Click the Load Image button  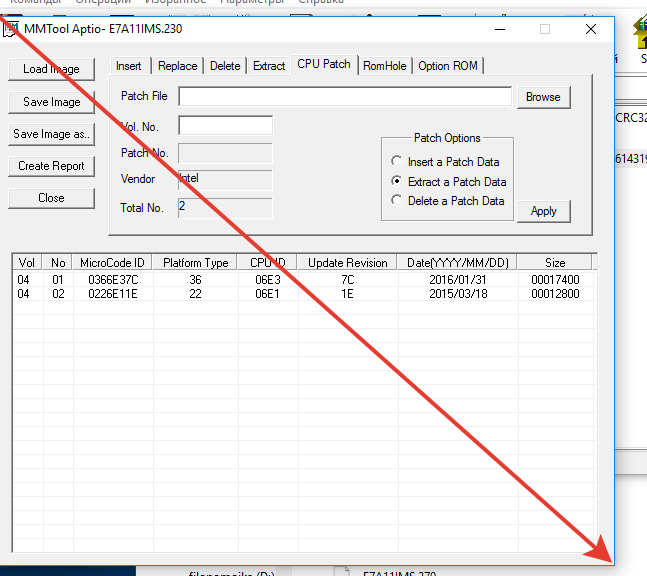(x=52, y=69)
